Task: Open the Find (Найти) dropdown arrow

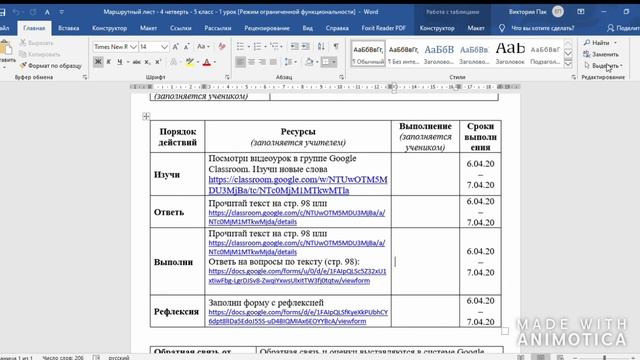Action: tap(615, 43)
